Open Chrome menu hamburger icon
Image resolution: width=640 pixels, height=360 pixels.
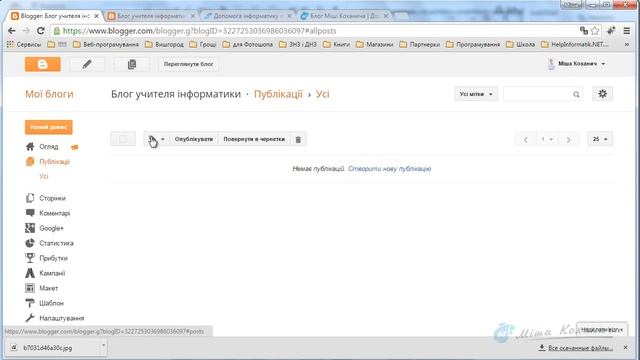coord(627,31)
